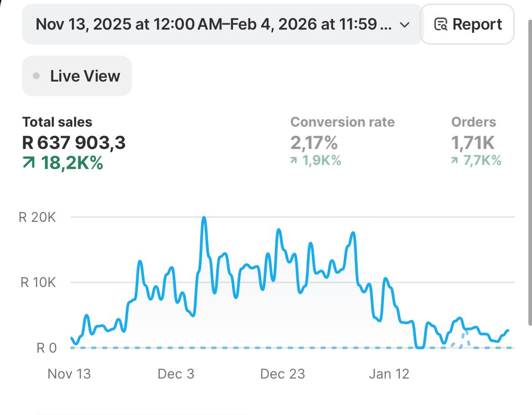Click the up arrow beside 7,7K%
Viewport: 532px width, 415px height.
[x=455, y=160]
